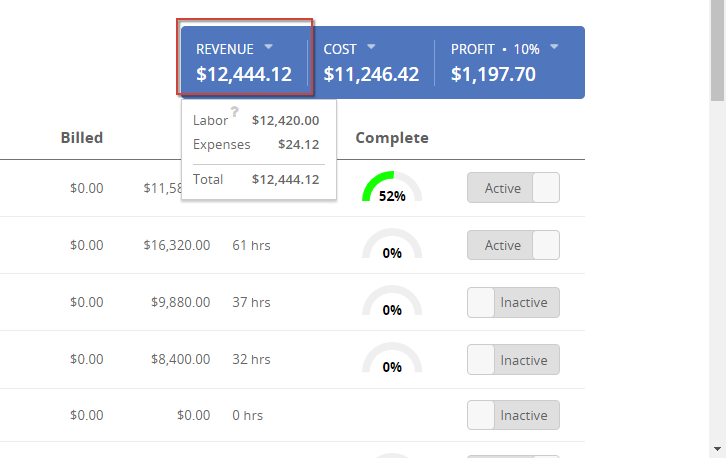Viewport: 726px width, 458px height.
Task: Expand the Profit 10% dropdown arrow
Action: (554, 47)
